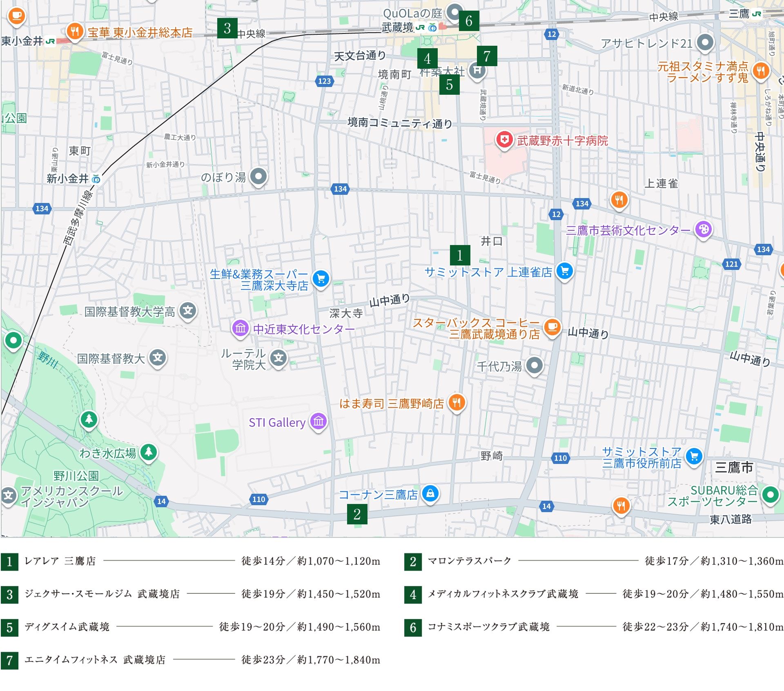Click the STI Gallery museum pin
This screenshot has height=691, width=784.
point(318,421)
